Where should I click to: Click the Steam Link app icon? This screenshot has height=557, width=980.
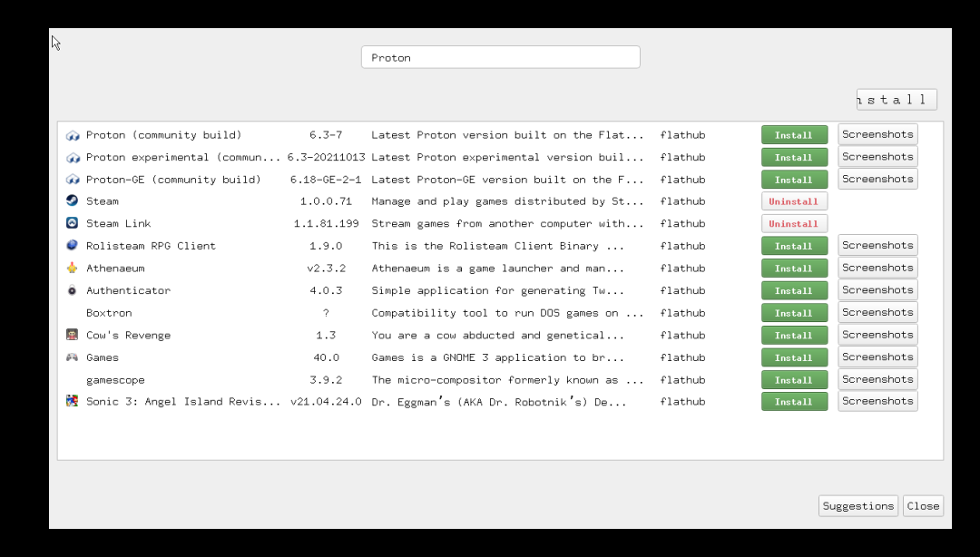point(73,223)
